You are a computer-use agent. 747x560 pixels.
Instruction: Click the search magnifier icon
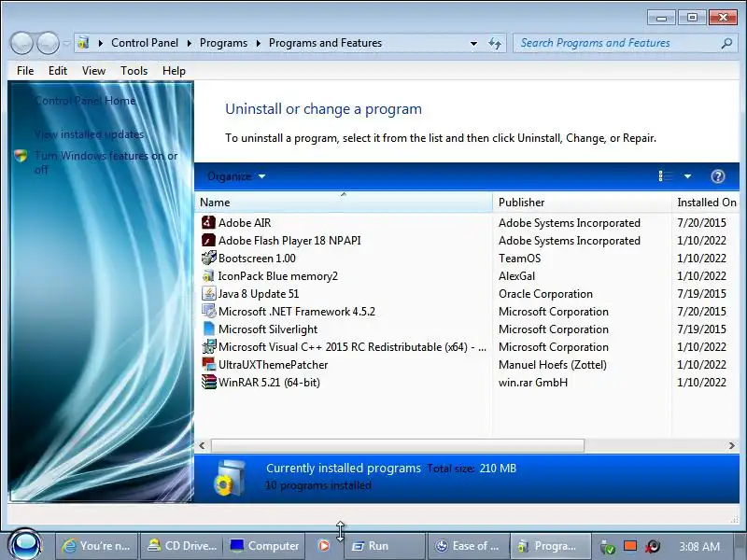click(726, 43)
